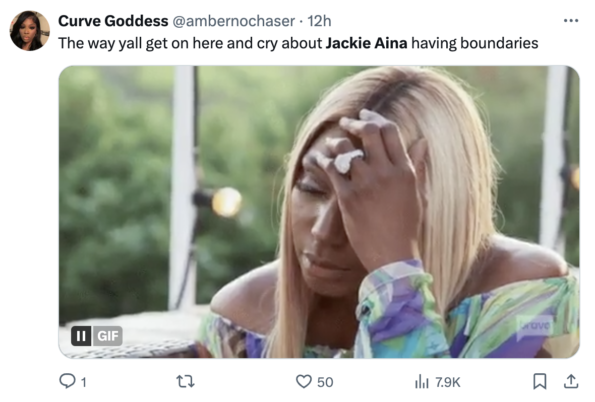Like the tweet with the heart icon
The height and width of the screenshot is (402, 595).
click(304, 381)
